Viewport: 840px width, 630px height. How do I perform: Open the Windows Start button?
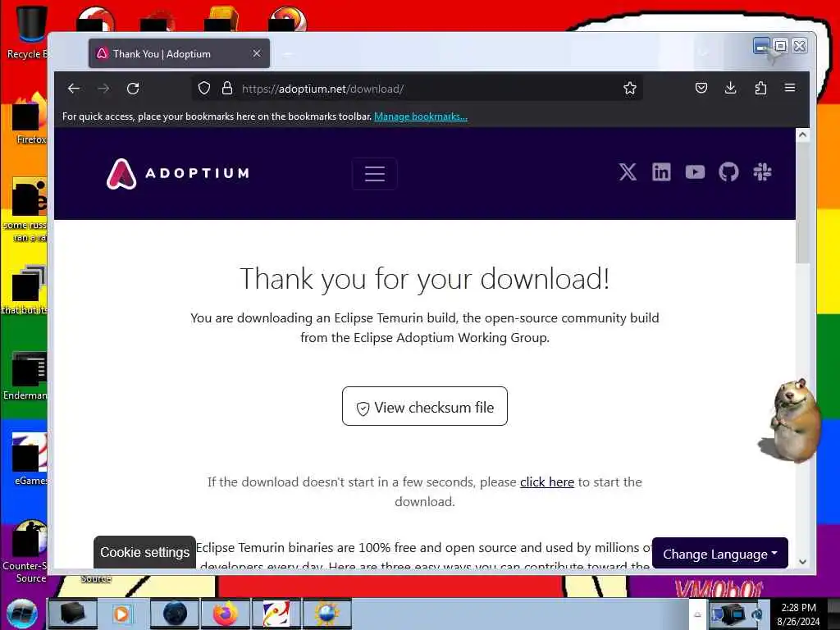(22, 614)
